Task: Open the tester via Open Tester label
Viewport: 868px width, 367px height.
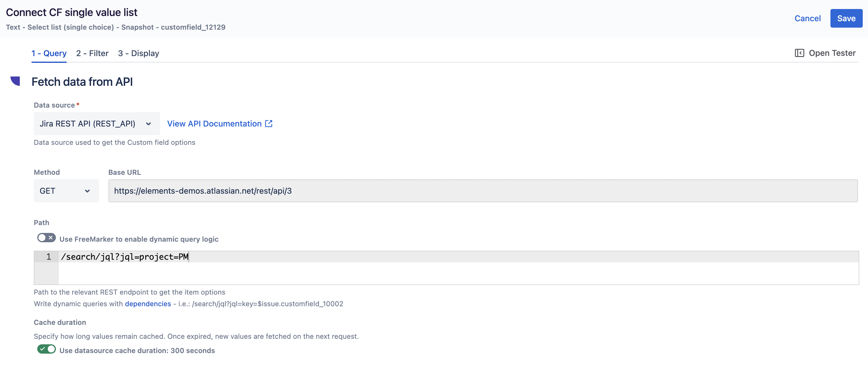Action: point(832,53)
